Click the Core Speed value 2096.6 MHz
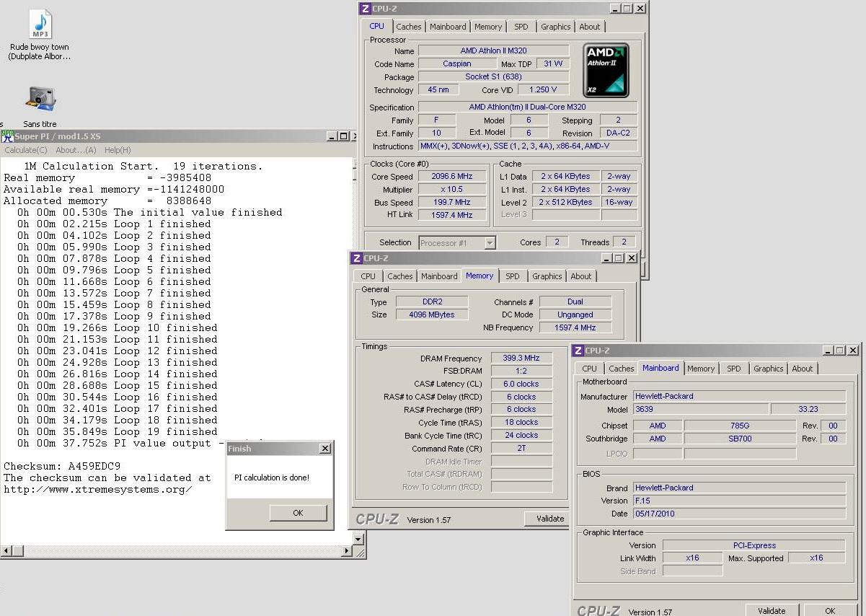 452,177
